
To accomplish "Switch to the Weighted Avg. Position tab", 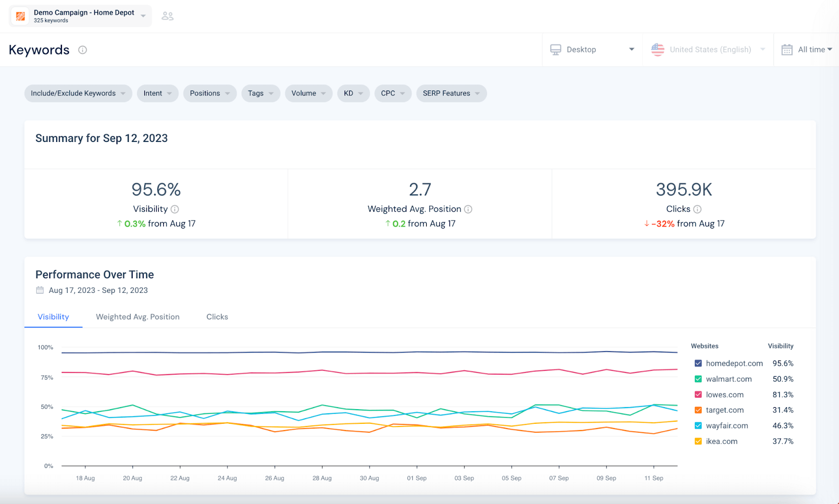I will [138, 317].
